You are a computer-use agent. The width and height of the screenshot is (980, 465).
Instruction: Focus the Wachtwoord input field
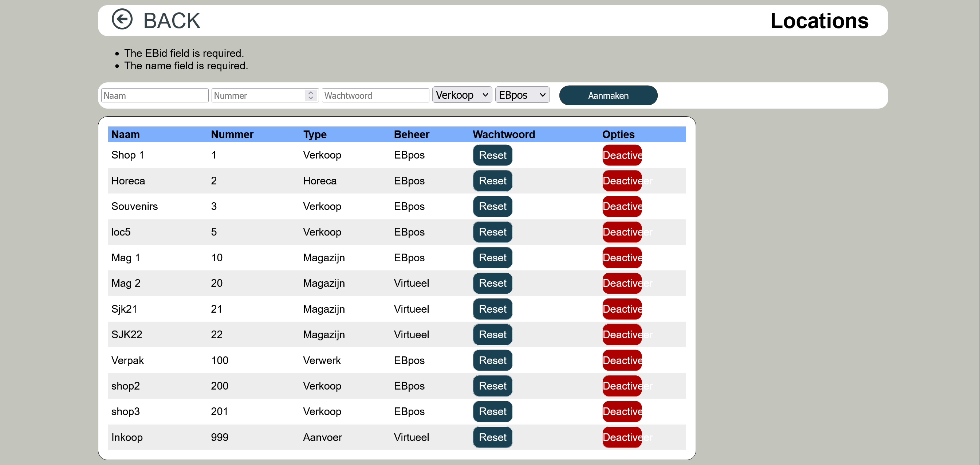(x=375, y=95)
